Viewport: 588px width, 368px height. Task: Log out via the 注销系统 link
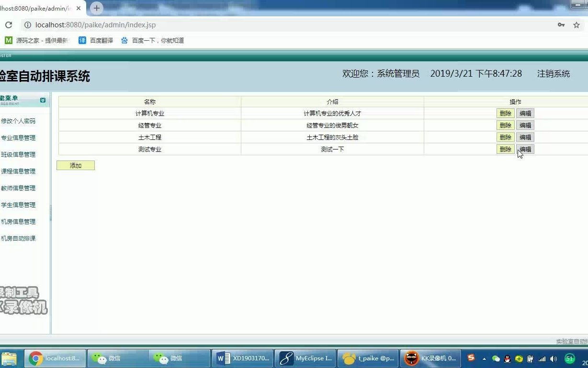pos(553,74)
